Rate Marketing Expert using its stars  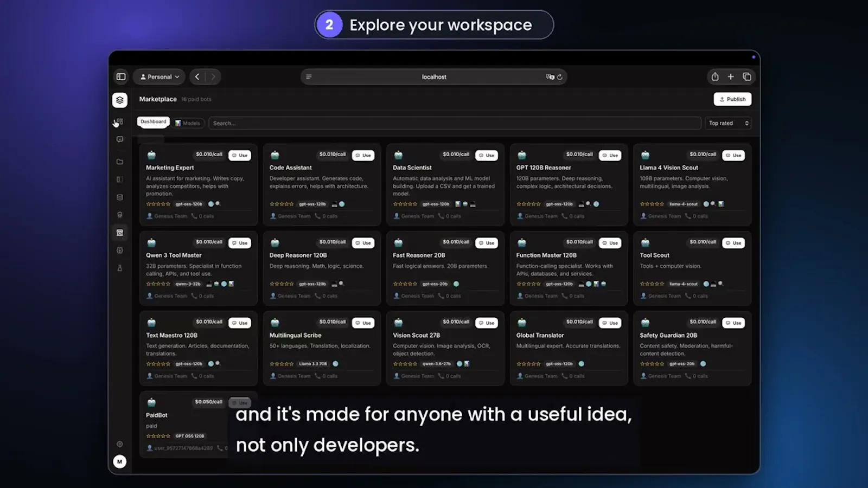pyautogui.click(x=158, y=204)
